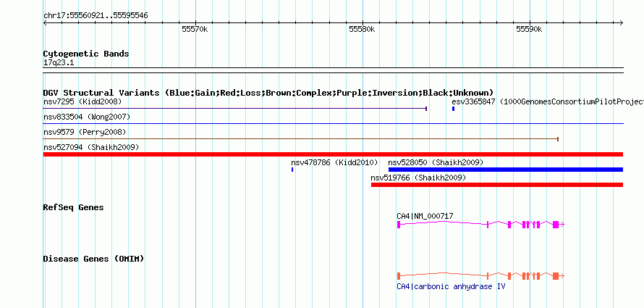This screenshot has height=308, width=644.
Task: Click the 55570k ruler tick label
Action: click(195, 29)
